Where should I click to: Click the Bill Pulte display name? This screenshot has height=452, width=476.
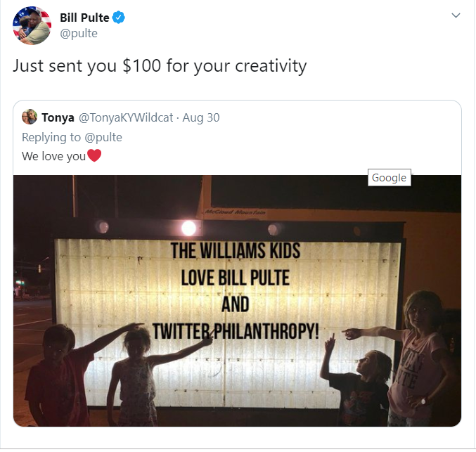click(x=84, y=18)
